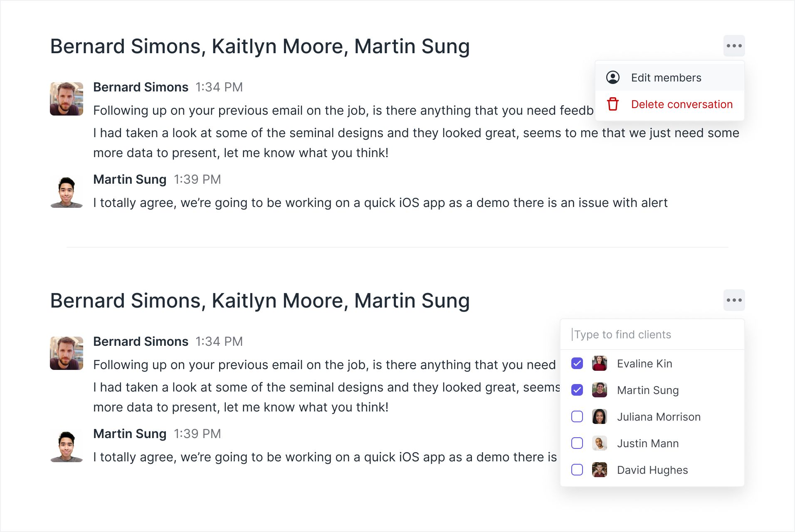
Task: Select the Evaline Kin name in the list
Action: (644, 364)
